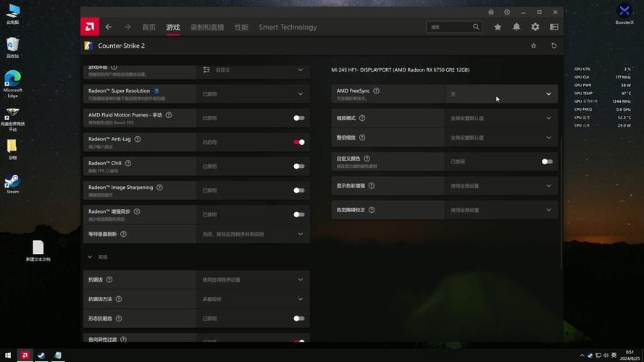
Task: Open 抗锯齿方法 dropdown
Action: click(x=253, y=299)
